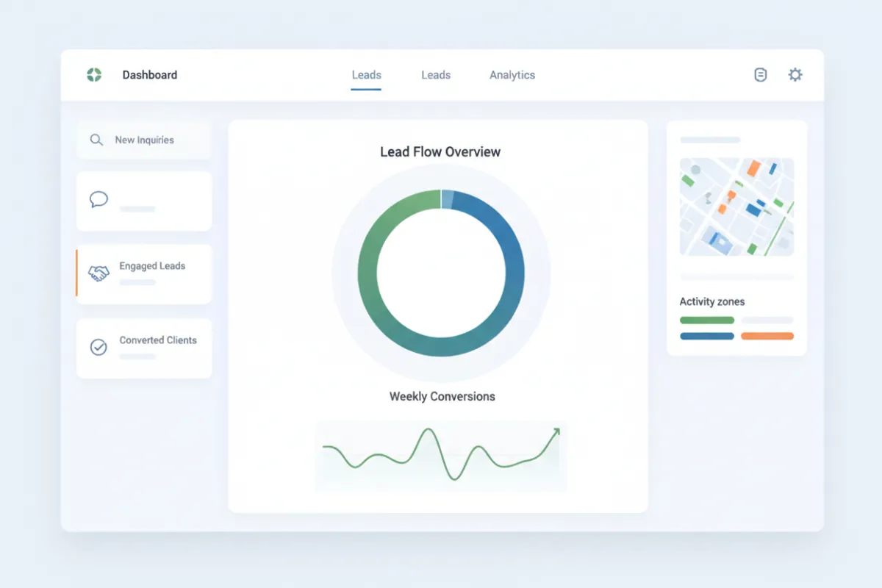882x588 pixels.
Task: Click the chat bubble icon card
Action: point(144,201)
